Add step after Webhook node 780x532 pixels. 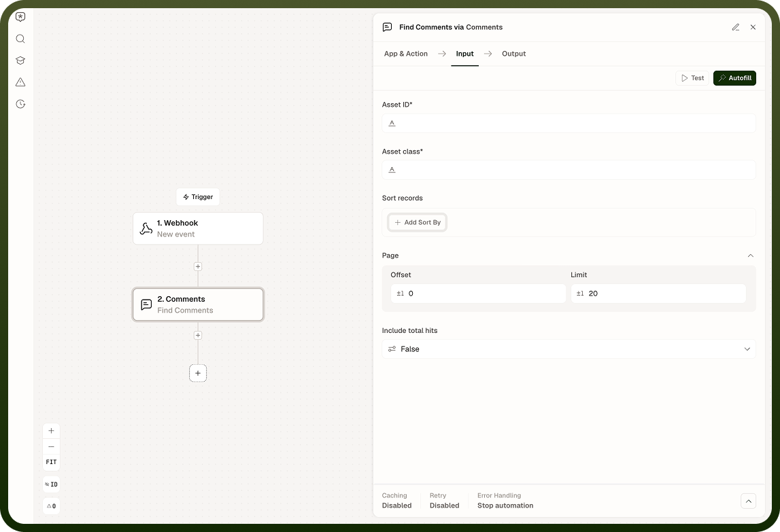tap(198, 266)
